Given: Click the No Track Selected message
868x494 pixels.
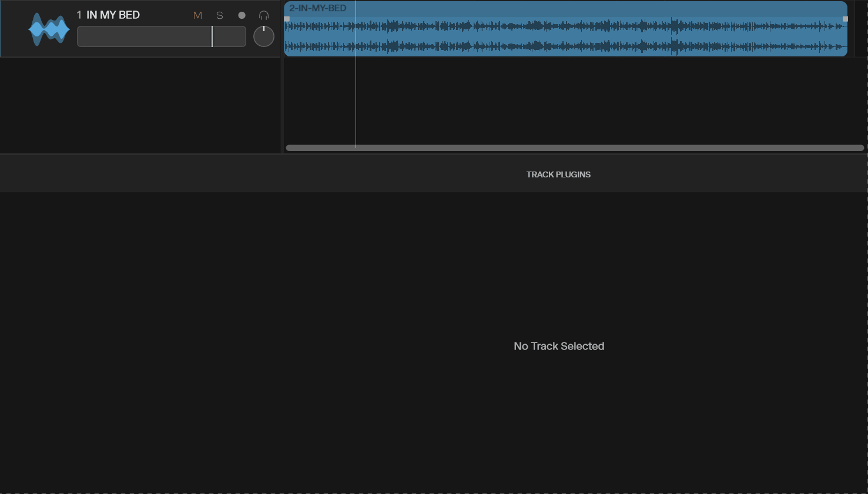Looking at the screenshot, I should (559, 347).
